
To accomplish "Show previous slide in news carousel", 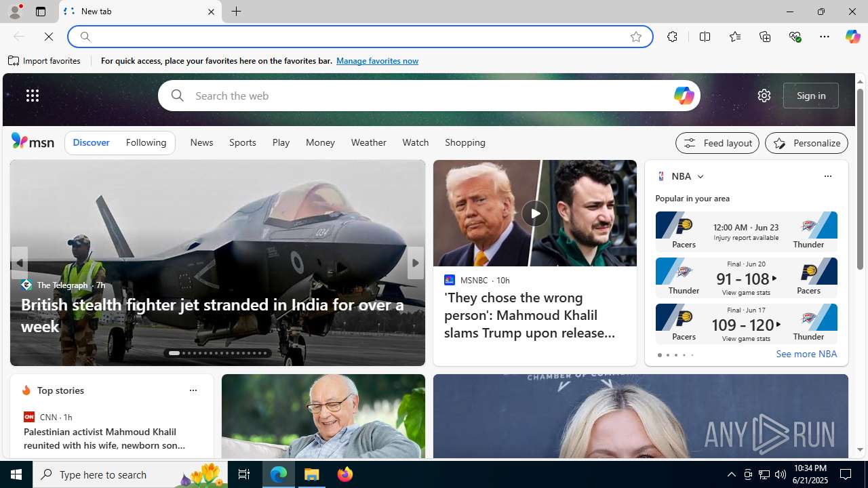I will (x=19, y=263).
